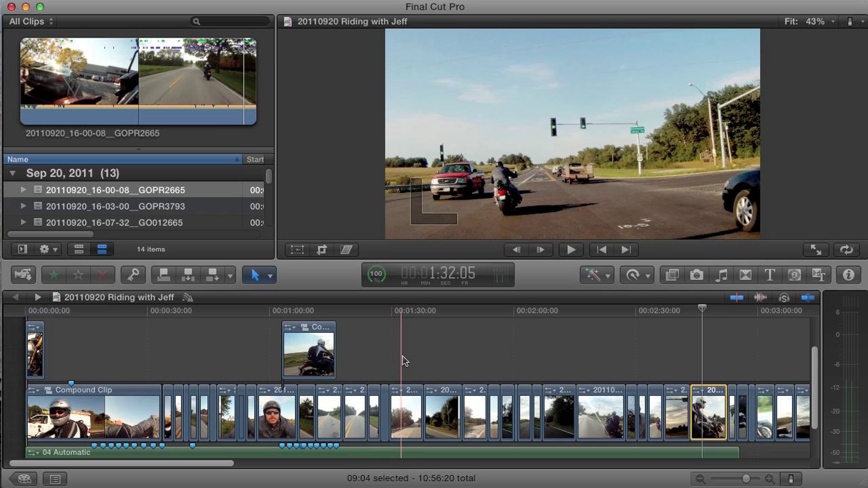
Task: Select clip 20110920_16-03-00__GOPR3793
Action: [115, 206]
